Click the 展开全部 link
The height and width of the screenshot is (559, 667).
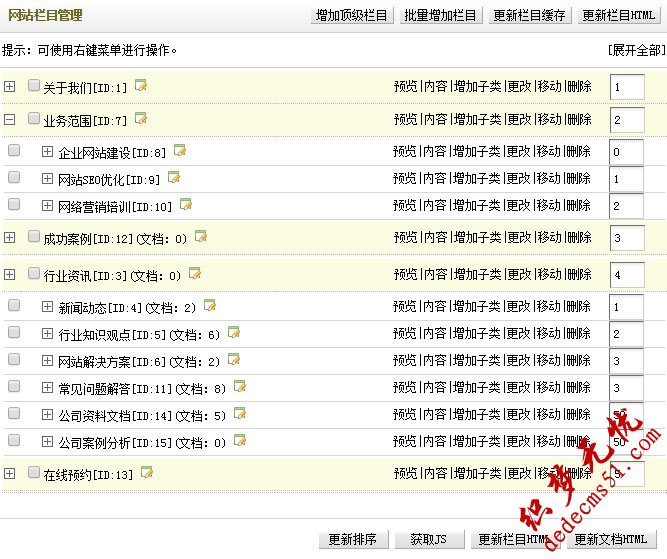click(635, 50)
